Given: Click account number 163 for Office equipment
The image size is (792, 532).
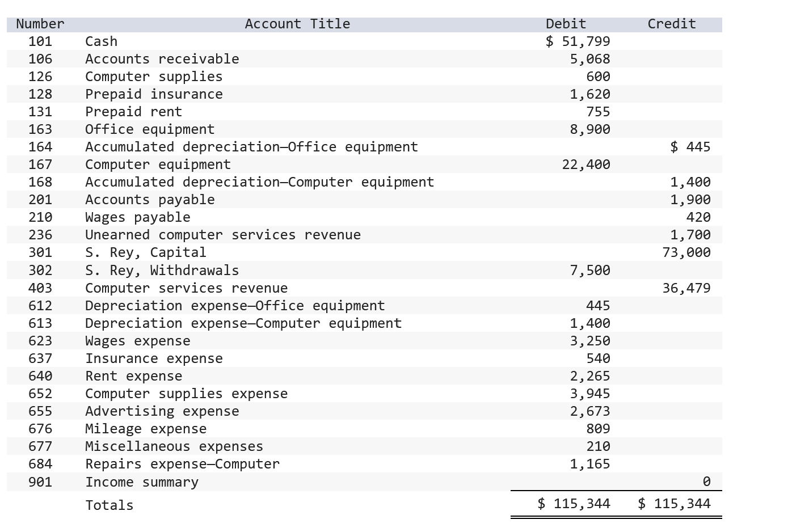Looking at the screenshot, I should click(x=40, y=129).
